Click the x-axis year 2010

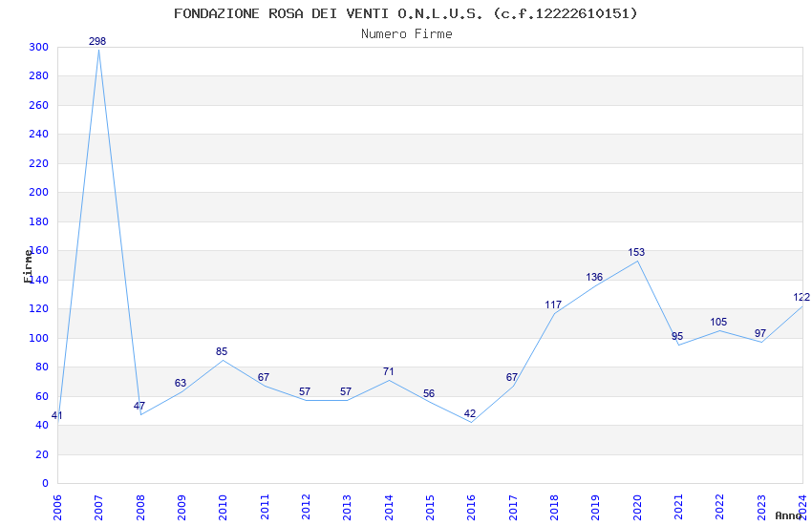(223, 507)
